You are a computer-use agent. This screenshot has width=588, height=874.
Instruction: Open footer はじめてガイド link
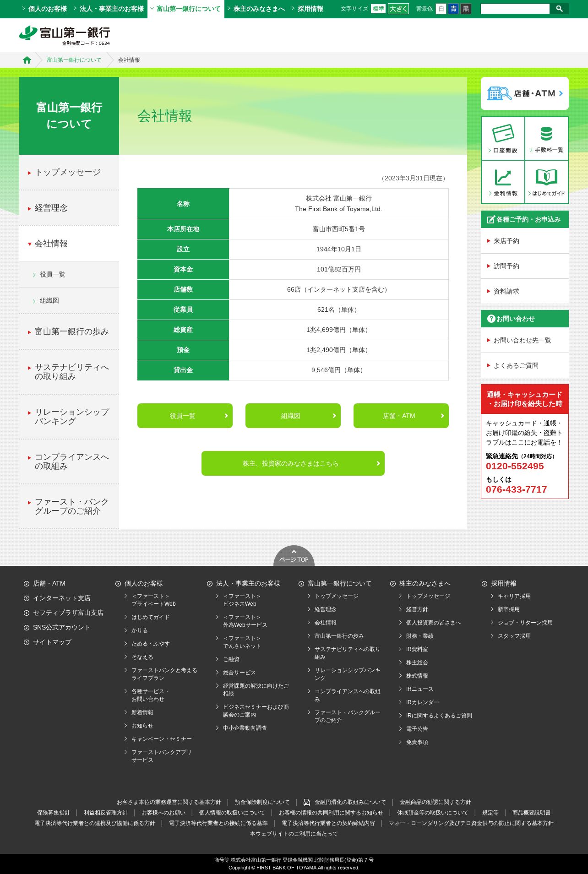click(x=150, y=618)
